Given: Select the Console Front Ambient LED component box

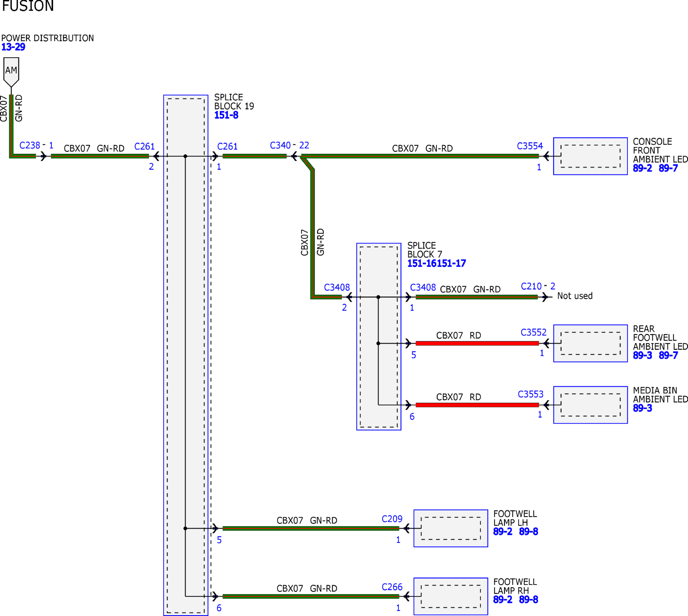Looking at the screenshot, I should pos(590,156).
